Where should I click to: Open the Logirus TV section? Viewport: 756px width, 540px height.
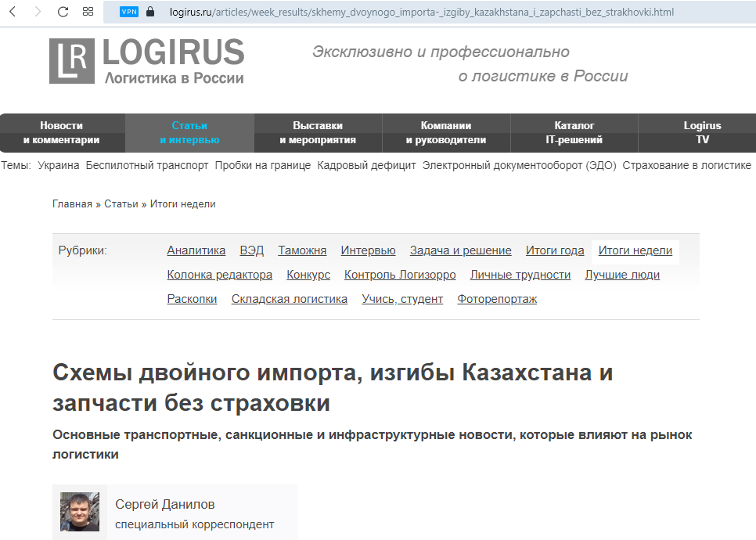pos(702,133)
